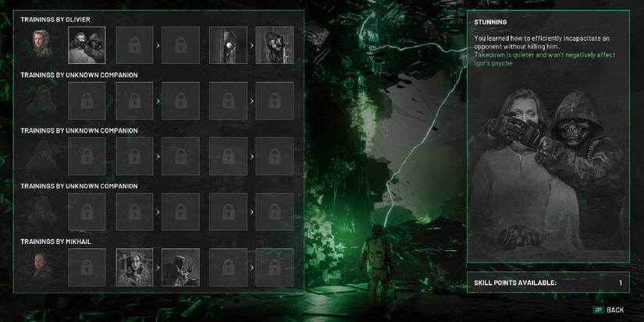Click the fourth locked skill in Mikhail's row

[x=229, y=267]
